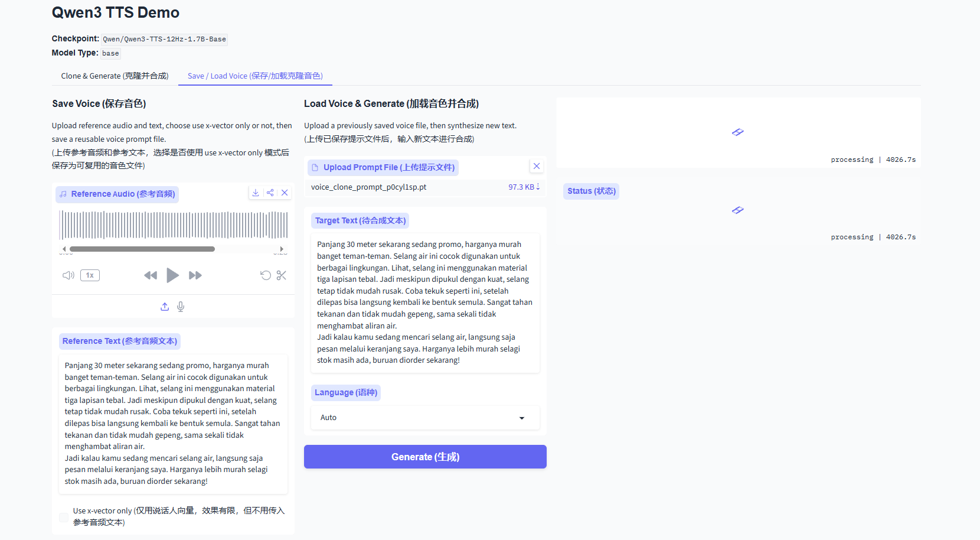Download the reference audio file
This screenshot has height=540, width=980.
tap(256, 193)
